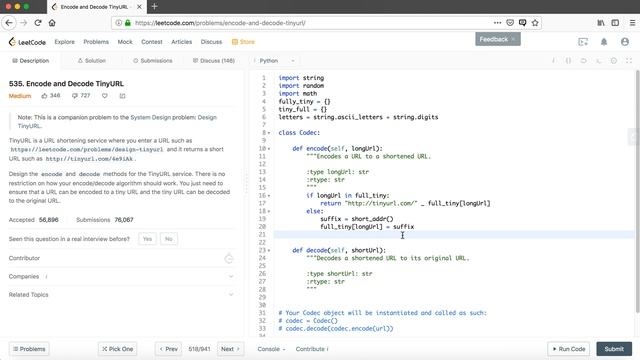Click the editor info 'i' icon

coord(553,60)
